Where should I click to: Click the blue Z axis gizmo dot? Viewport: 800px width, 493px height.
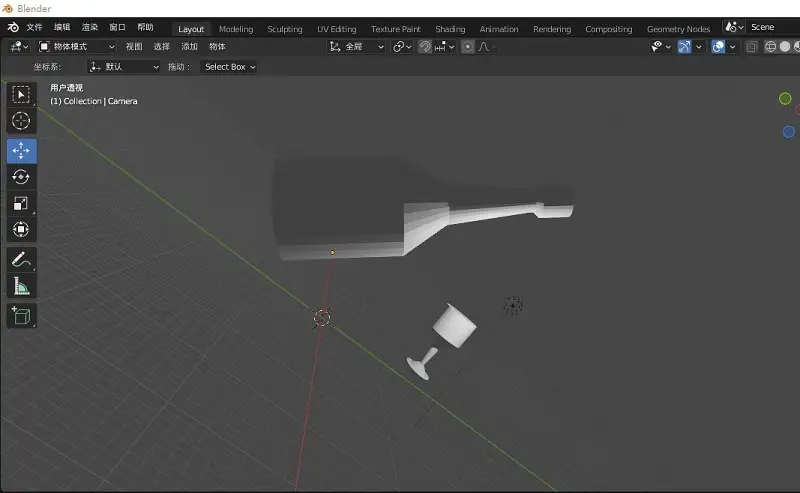[x=788, y=132]
